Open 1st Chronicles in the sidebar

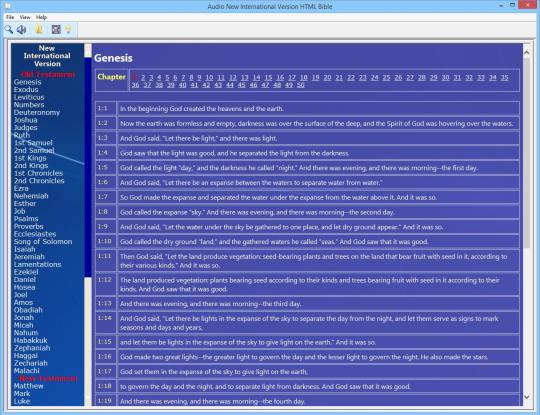tap(39, 173)
